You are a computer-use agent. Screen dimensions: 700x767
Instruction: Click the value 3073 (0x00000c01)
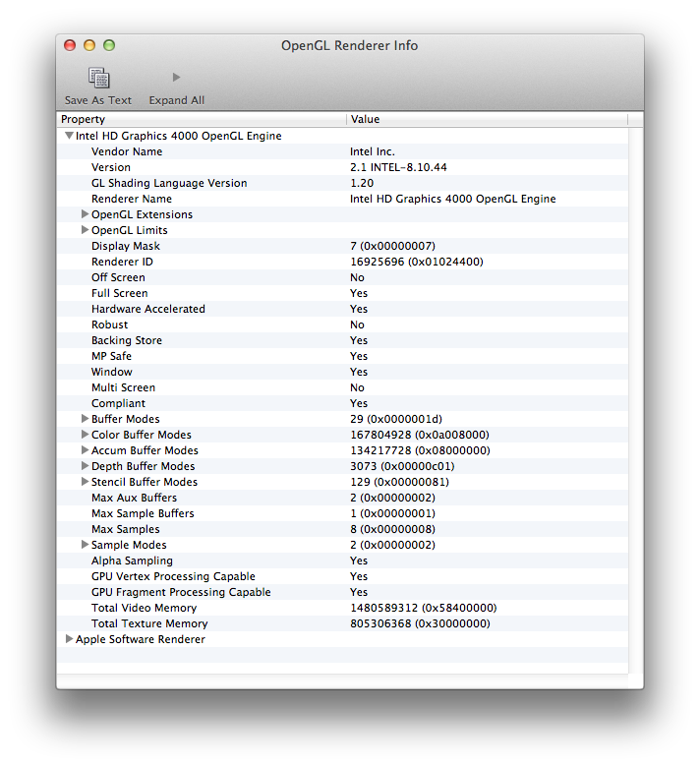pos(402,466)
